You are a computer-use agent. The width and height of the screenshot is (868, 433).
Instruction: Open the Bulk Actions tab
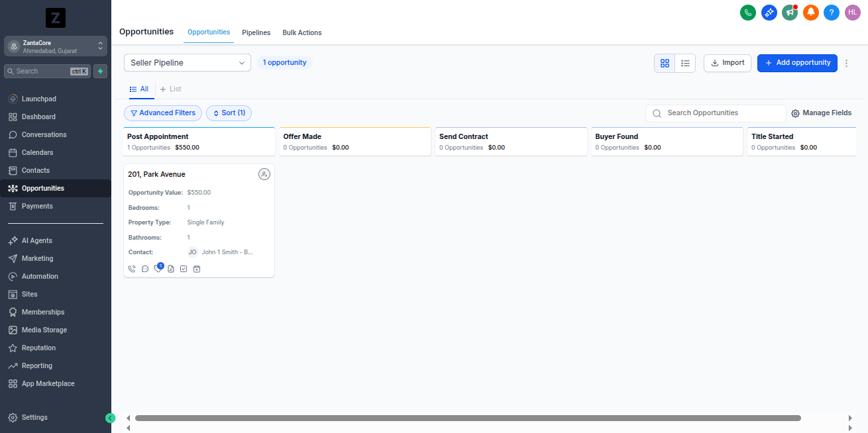(x=301, y=32)
